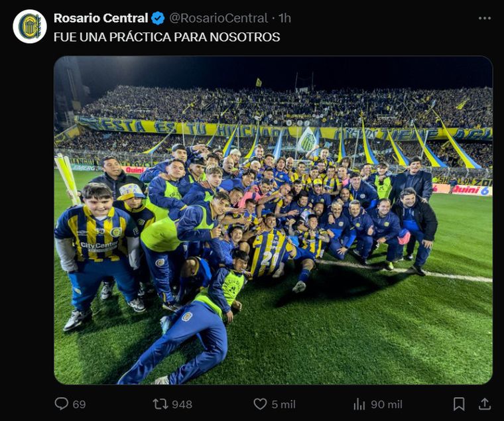Click the 90 mil views count

click(x=387, y=404)
